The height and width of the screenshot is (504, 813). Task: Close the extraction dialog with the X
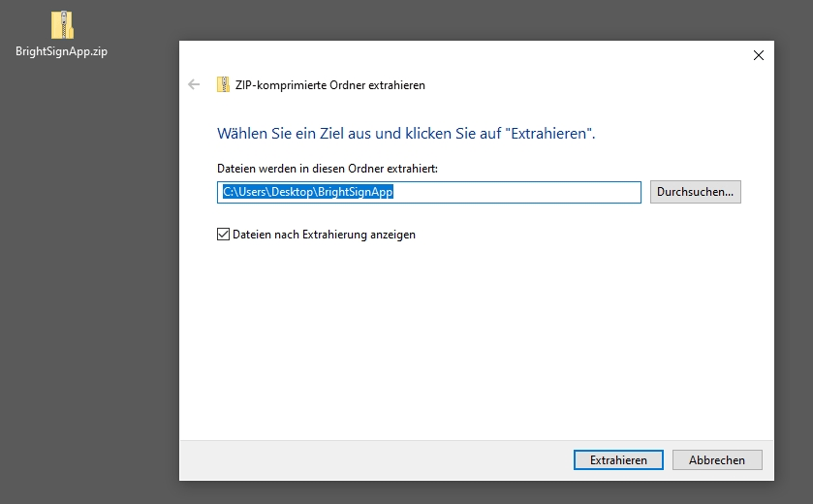point(758,55)
